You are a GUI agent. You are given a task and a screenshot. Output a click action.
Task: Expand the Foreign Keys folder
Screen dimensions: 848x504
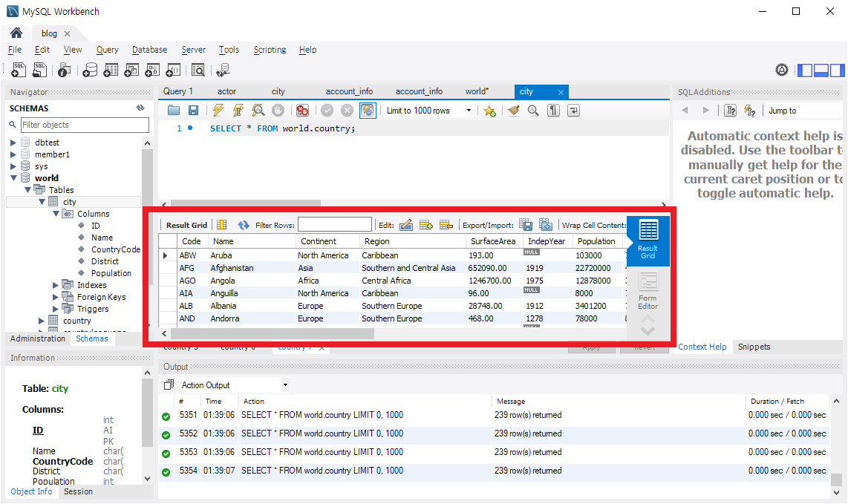click(55, 297)
